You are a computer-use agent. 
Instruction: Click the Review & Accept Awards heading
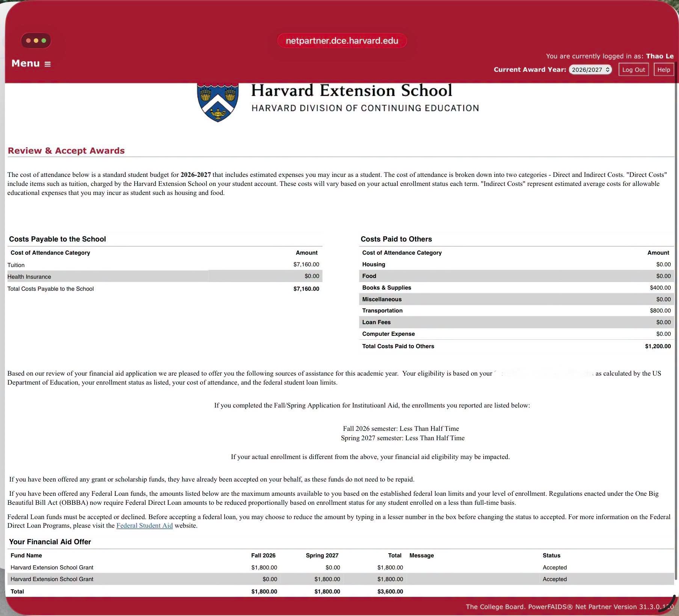(x=66, y=151)
